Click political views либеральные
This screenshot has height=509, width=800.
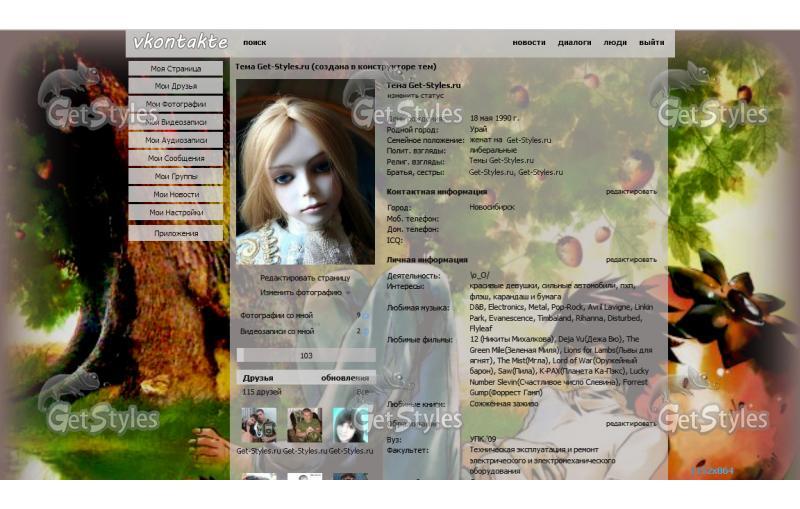point(493,150)
